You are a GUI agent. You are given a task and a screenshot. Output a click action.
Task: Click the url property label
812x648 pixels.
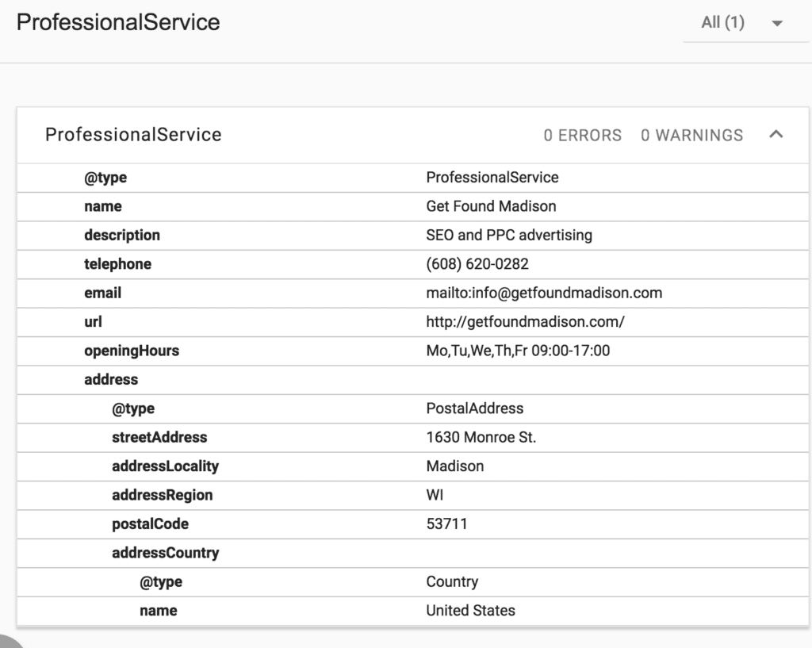[94, 322]
